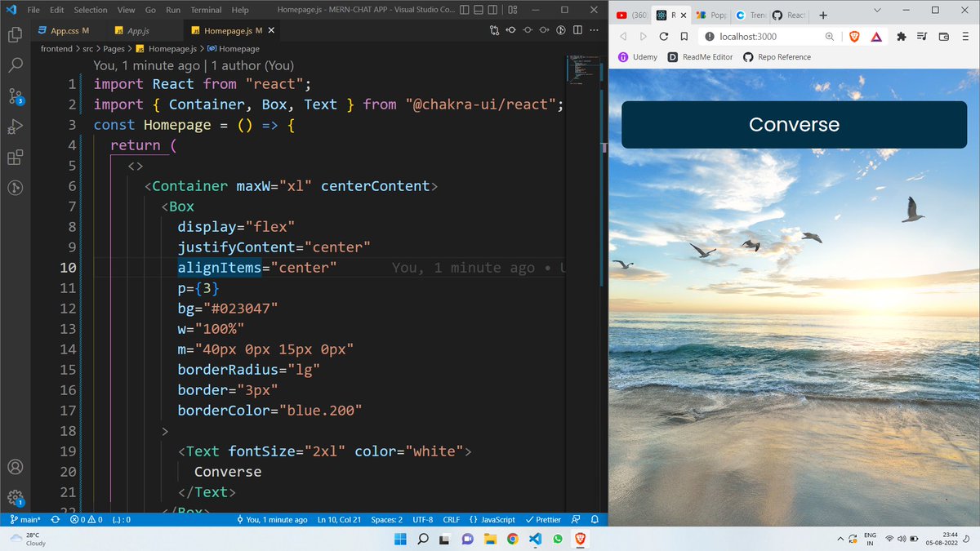Screen dimensions: 980x551
Task: Open the Help menu in VS Code
Action: point(240,10)
